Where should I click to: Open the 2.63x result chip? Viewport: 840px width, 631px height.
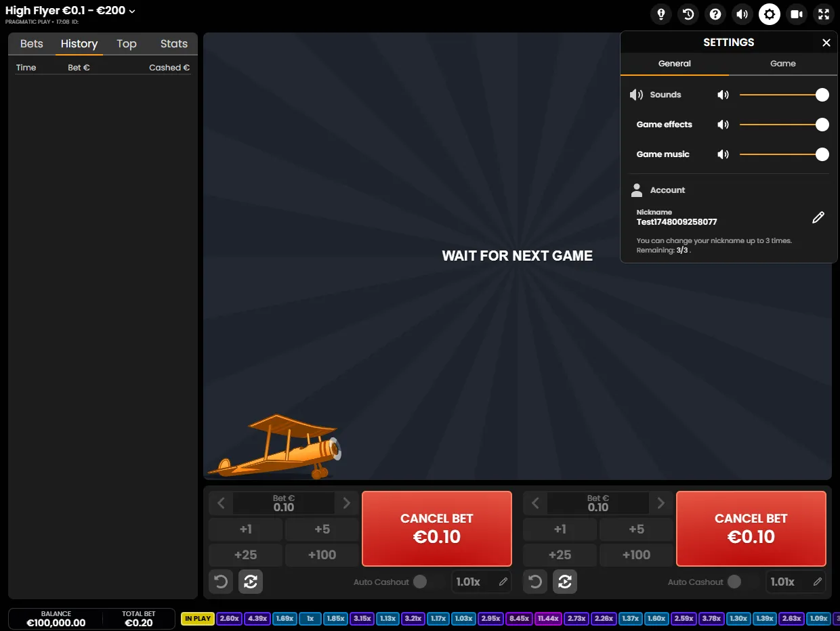click(791, 619)
